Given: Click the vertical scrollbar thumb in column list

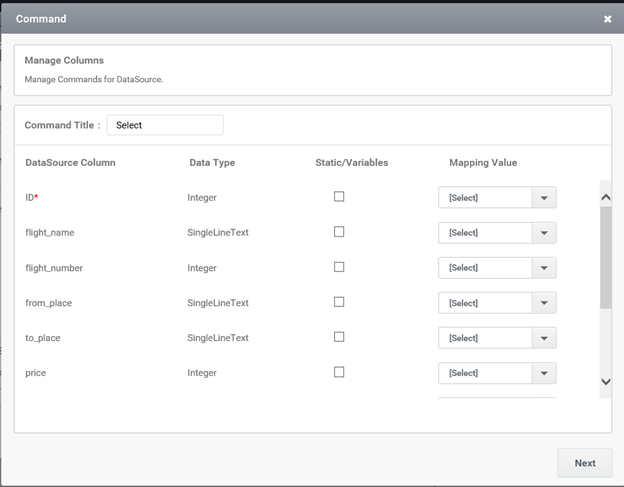Looking at the screenshot, I should pyautogui.click(x=606, y=257).
